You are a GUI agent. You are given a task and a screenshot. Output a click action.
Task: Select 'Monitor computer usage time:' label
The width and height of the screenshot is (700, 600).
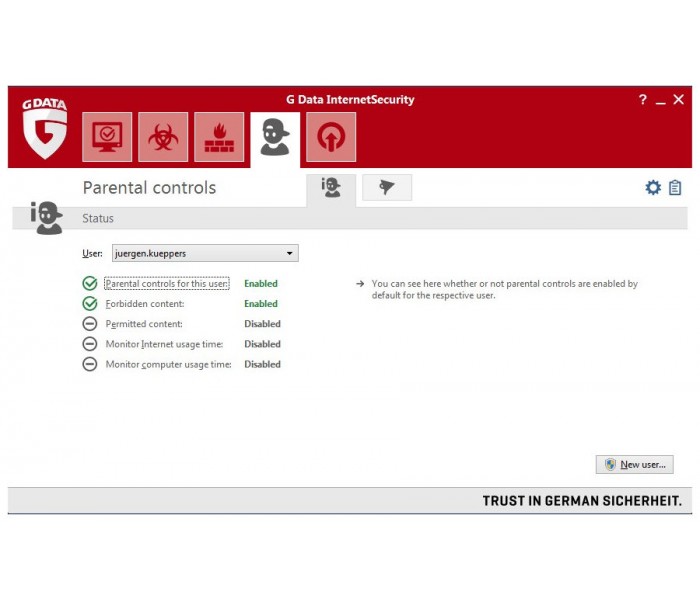[169, 364]
